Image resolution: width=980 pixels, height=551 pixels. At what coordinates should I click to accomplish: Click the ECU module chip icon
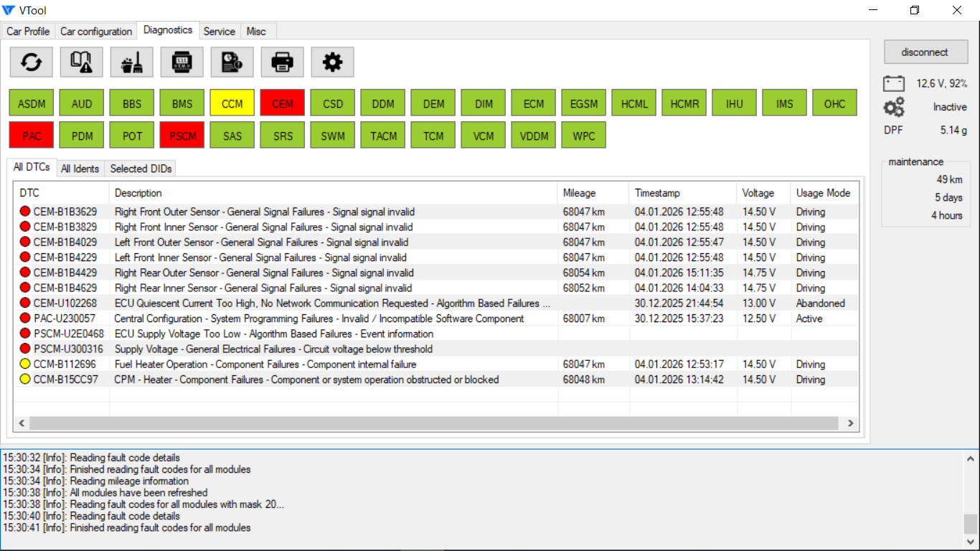[x=182, y=63]
